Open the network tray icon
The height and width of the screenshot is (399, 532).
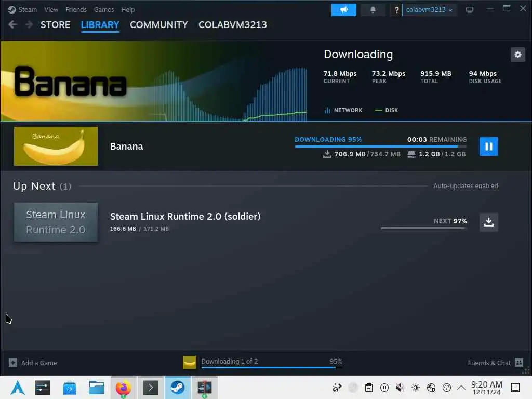pyautogui.click(x=431, y=388)
